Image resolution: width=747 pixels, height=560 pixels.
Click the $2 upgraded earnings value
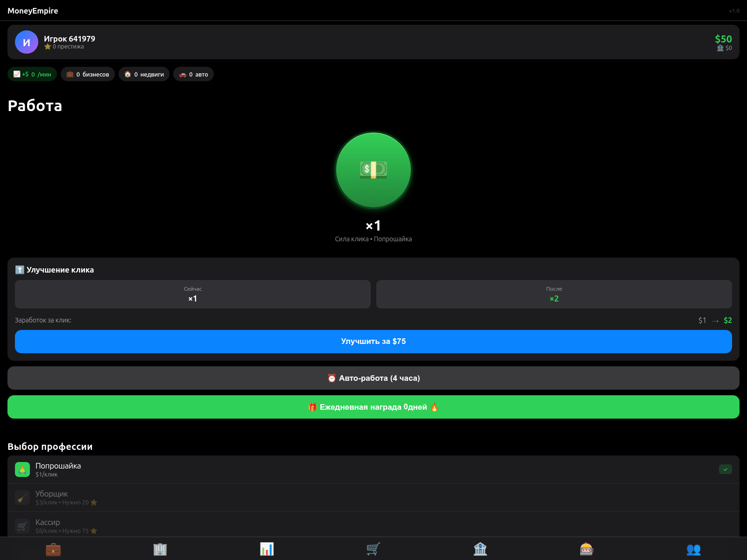(x=728, y=320)
